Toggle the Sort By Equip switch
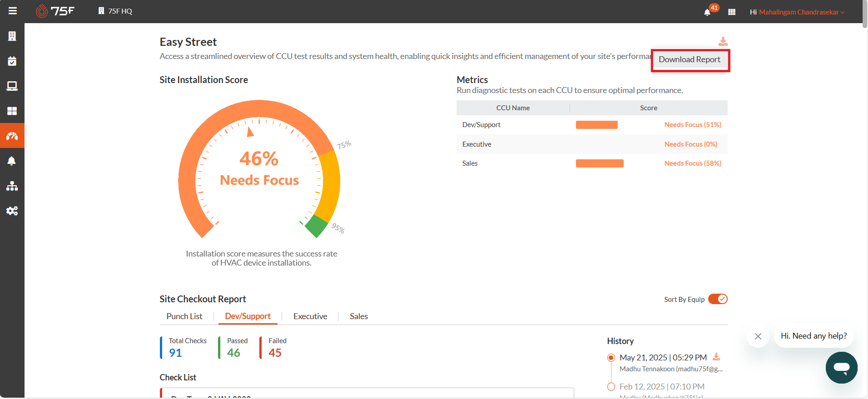 [718, 299]
